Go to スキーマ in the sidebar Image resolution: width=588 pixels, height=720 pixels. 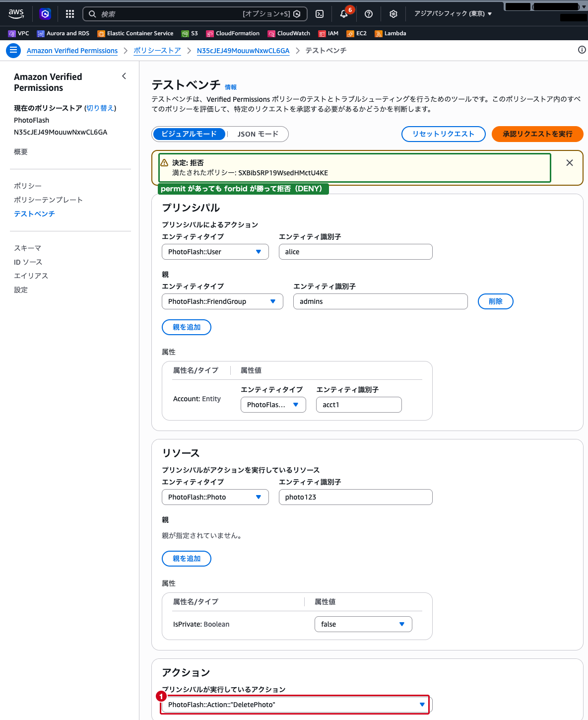pos(27,248)
